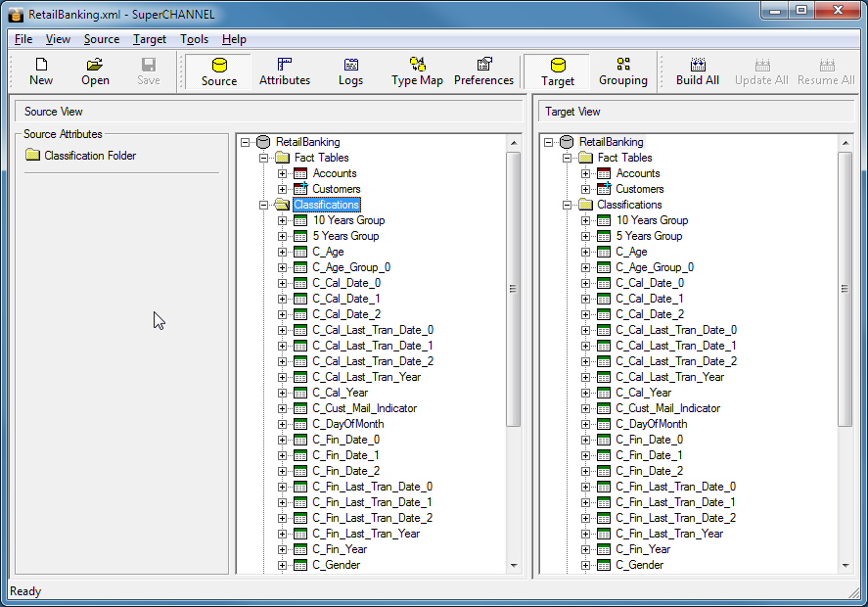Toggle the Target view toolbar button
The height and width of the screenshot is (607, 868).
point(558,71)
